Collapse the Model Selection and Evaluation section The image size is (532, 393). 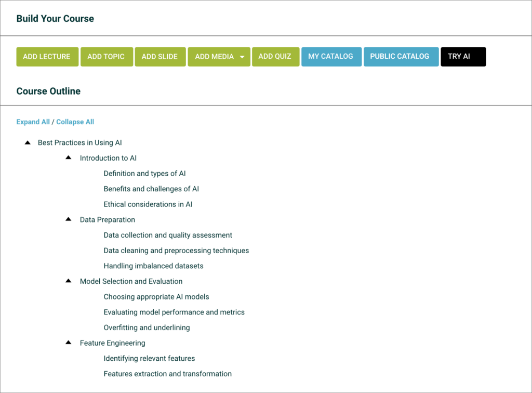point(68,281)
